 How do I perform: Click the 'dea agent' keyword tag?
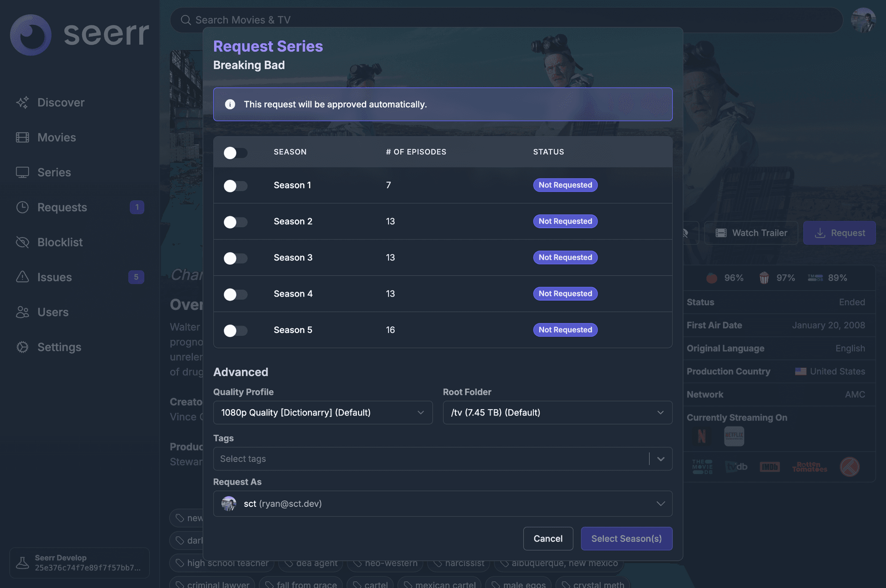[311, 564]
